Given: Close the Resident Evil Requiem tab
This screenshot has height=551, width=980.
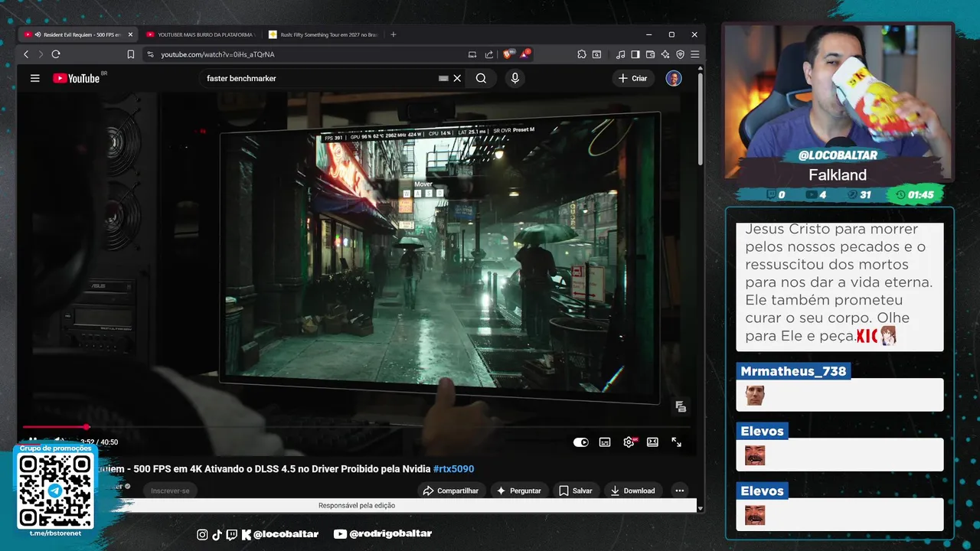Looking at the screenshot, I should (130, 34).
